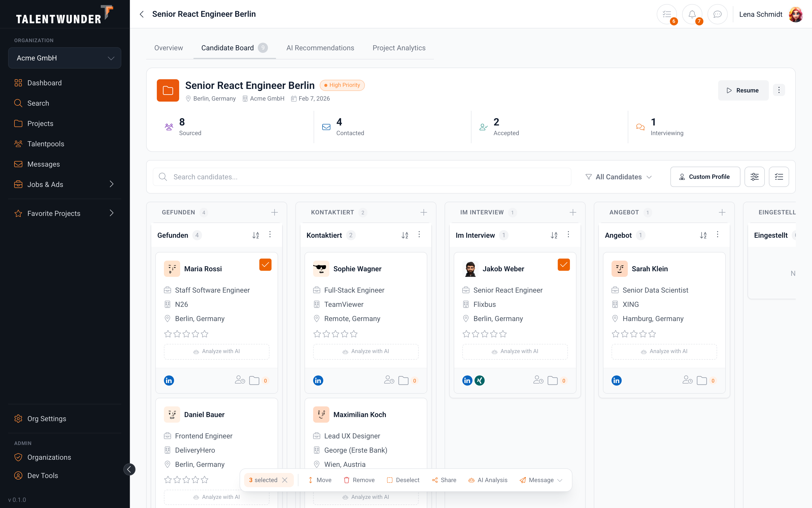Open the notifications bell
Screen dimensions: 812x508
pos(692,14)
